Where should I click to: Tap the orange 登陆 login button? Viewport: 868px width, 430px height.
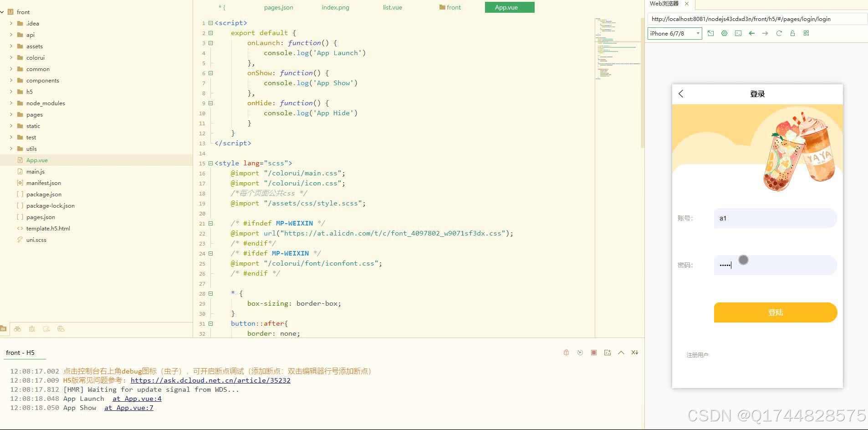pyautogui.click(x=776, y=312)
